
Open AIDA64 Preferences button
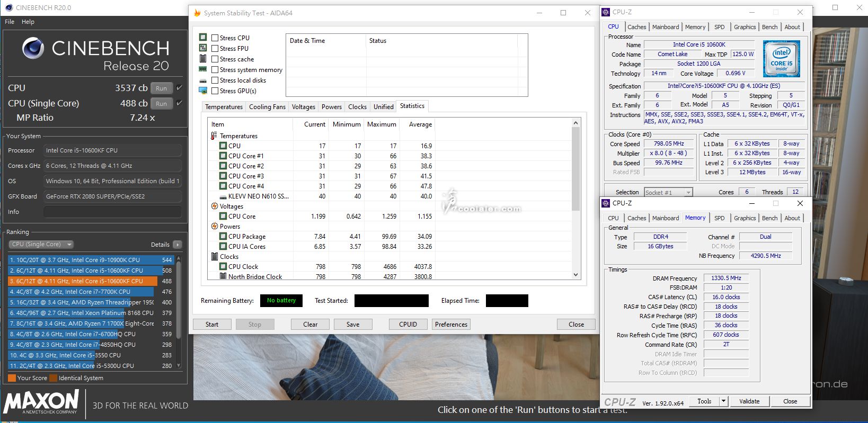pyautogui.click(x=451, y=325)
